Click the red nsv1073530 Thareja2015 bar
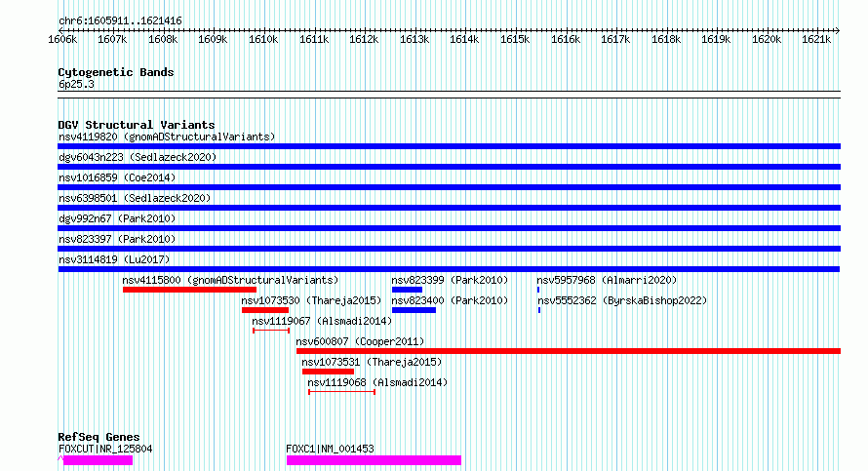 coord(265,310)
